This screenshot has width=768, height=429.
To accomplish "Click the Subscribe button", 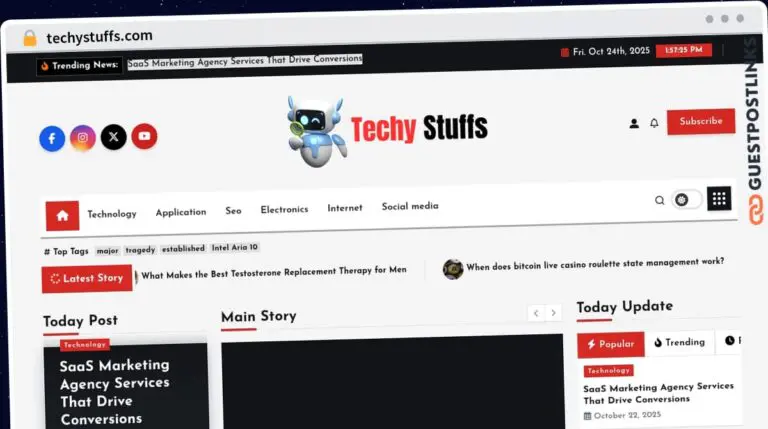I will click(x=701, y=121).
